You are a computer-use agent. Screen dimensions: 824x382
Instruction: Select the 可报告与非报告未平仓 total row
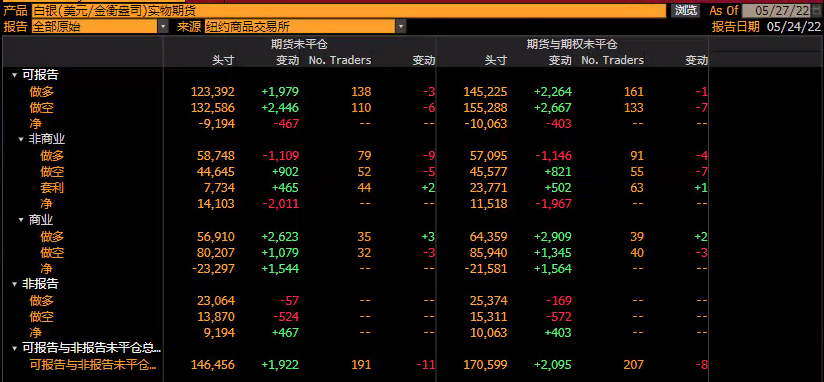coord(356,365)
